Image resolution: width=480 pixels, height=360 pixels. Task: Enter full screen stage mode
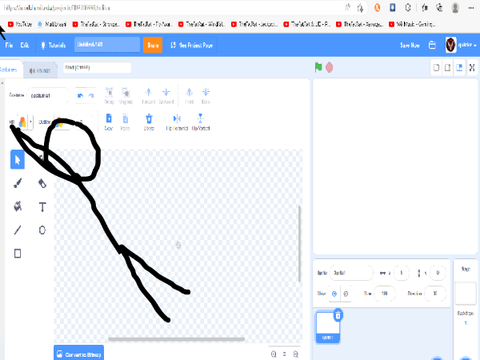[472, 68]
